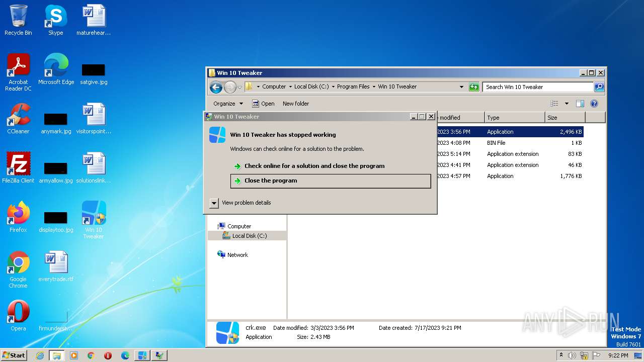Open Skype desktop shortcut

click(x=55, y=20)
